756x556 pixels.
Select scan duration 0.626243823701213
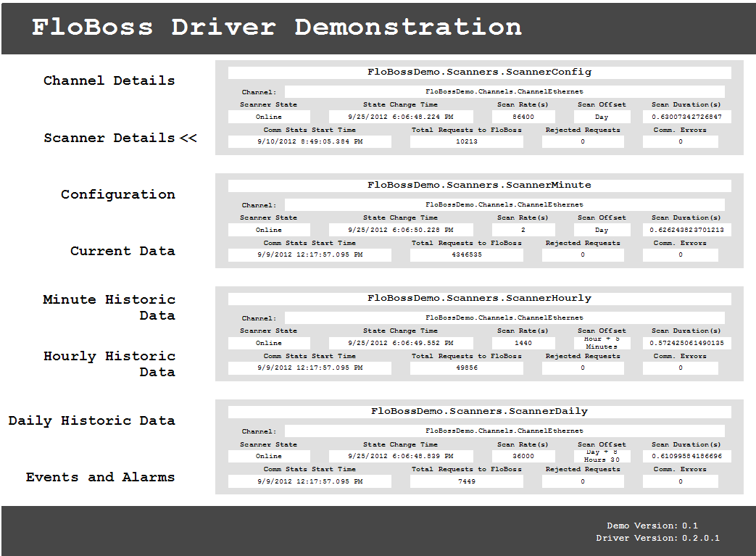pos(686,230)
